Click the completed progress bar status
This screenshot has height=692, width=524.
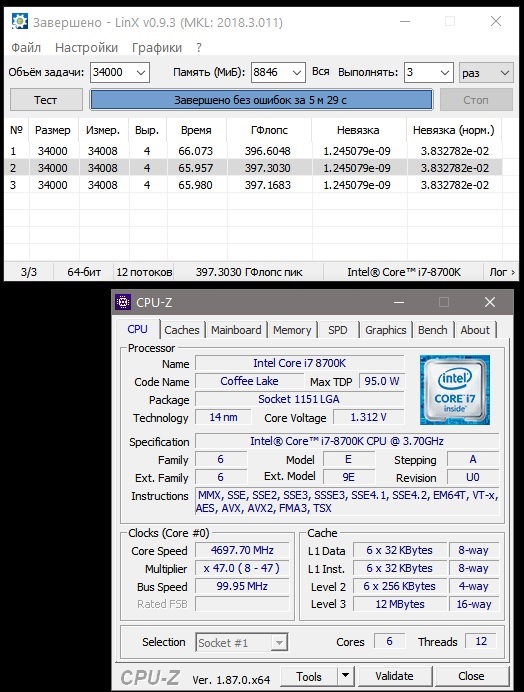(261, 100)
